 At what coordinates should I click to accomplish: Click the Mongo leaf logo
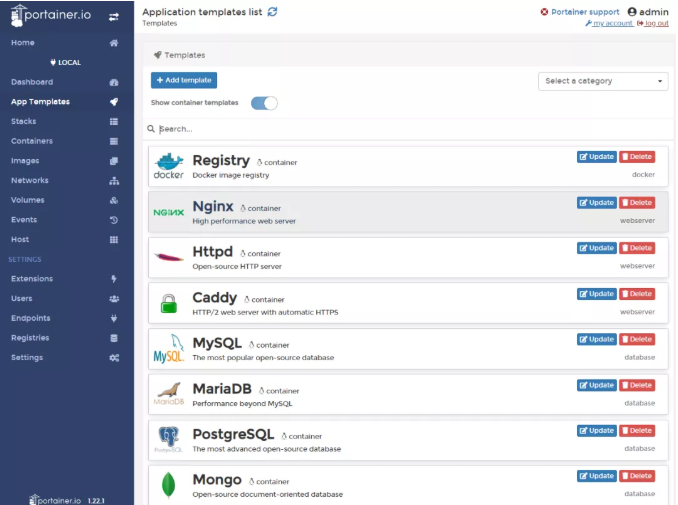(168, 485)
